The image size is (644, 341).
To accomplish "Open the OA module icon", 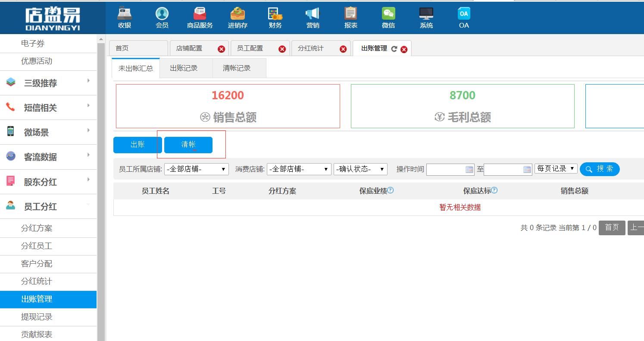I will point(464,14).
